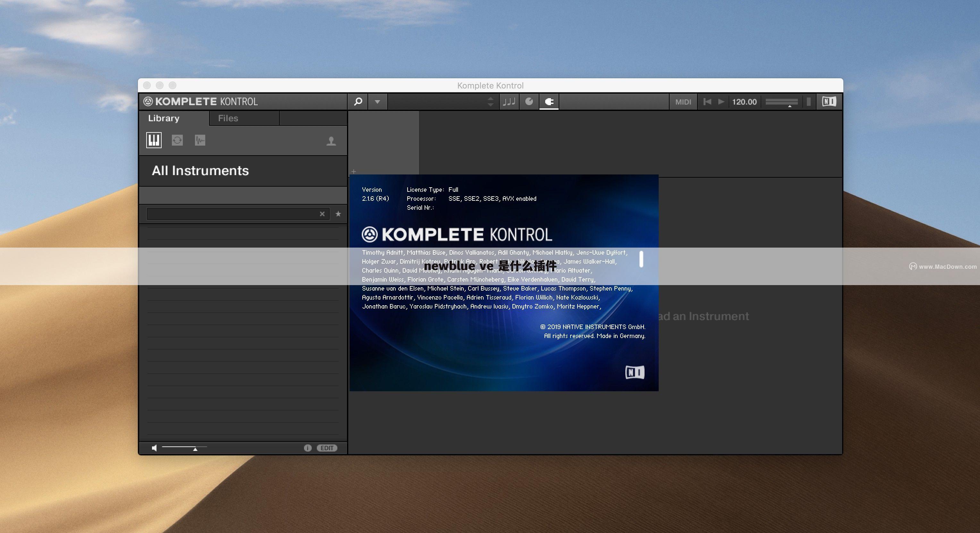This screenshot has height=533, width=980.
Task: Start playback with the play button
Action: click(721, 102)
